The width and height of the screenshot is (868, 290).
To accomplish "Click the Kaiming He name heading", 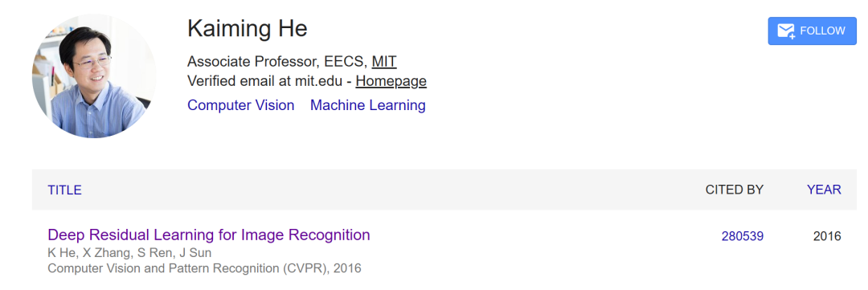I will [247, 28].
